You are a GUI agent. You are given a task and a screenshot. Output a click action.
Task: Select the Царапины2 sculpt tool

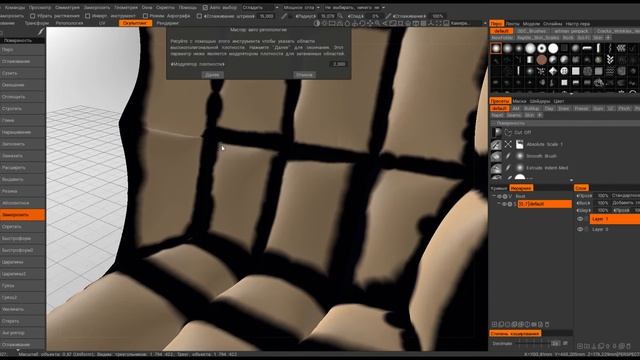22,274
